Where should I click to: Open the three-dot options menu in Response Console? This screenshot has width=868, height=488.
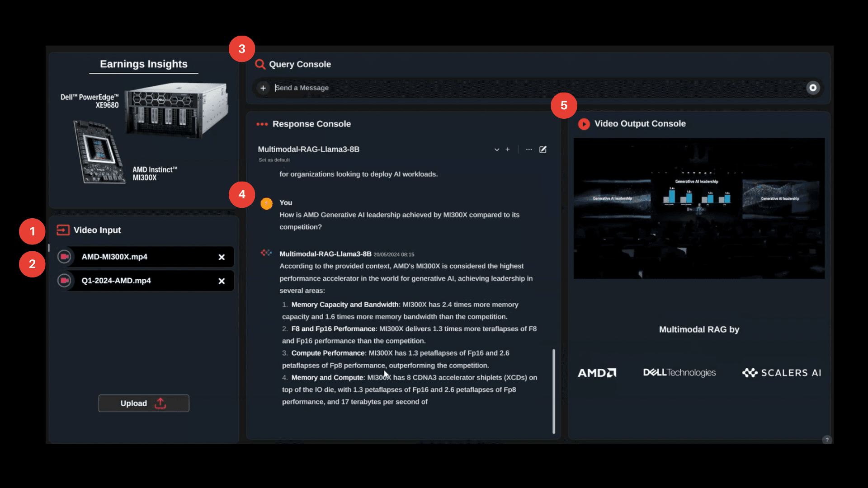(x=529, y=149)
